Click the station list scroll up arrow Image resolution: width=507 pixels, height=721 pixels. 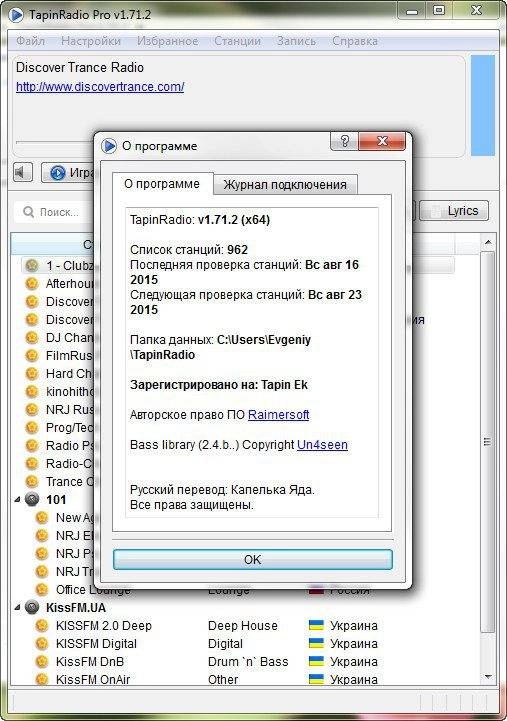[x=488, y=242]
